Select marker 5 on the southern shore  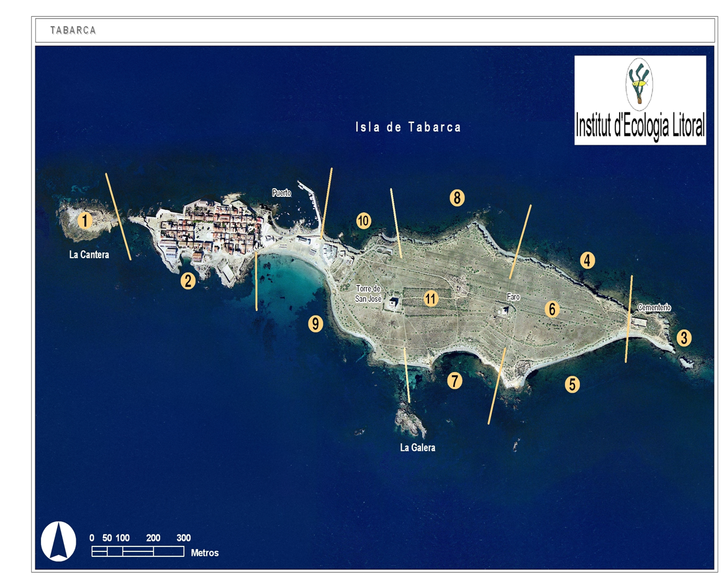point(572,385)
